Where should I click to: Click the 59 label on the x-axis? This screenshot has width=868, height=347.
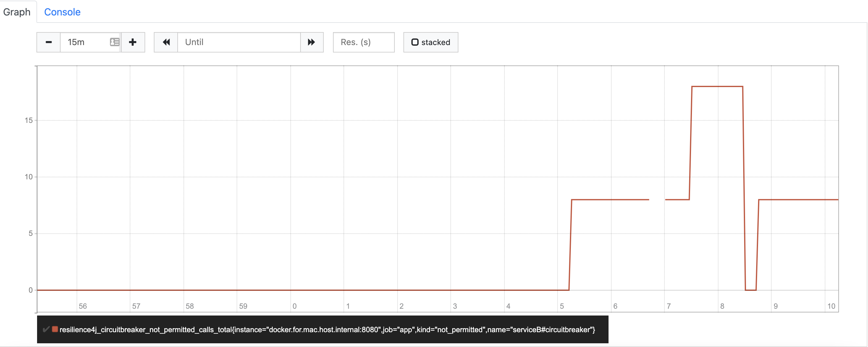243,306
